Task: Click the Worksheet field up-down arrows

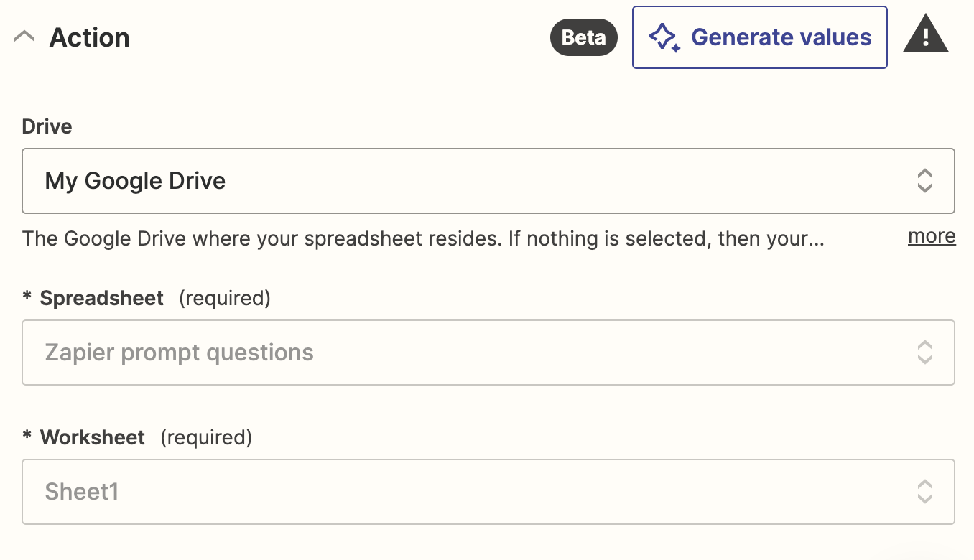Action: tap(925, 492)
